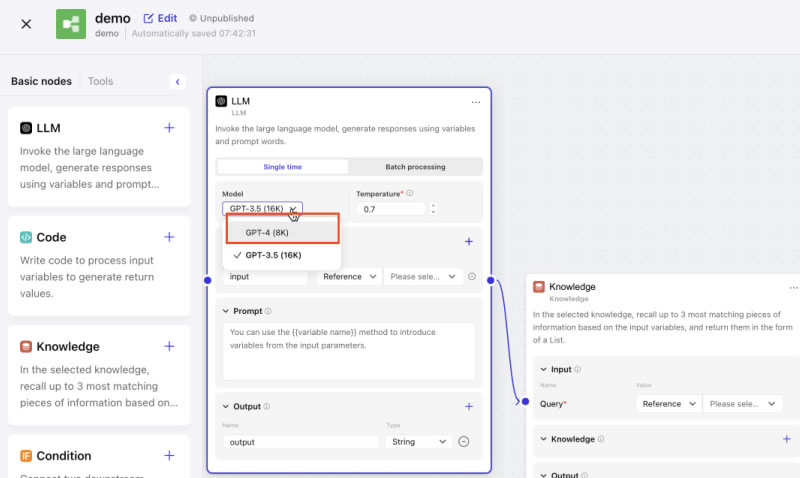This screenshot has height=478, width=800.
Task: Click the Knowledge node Input info icon
Action: (578, 369)
